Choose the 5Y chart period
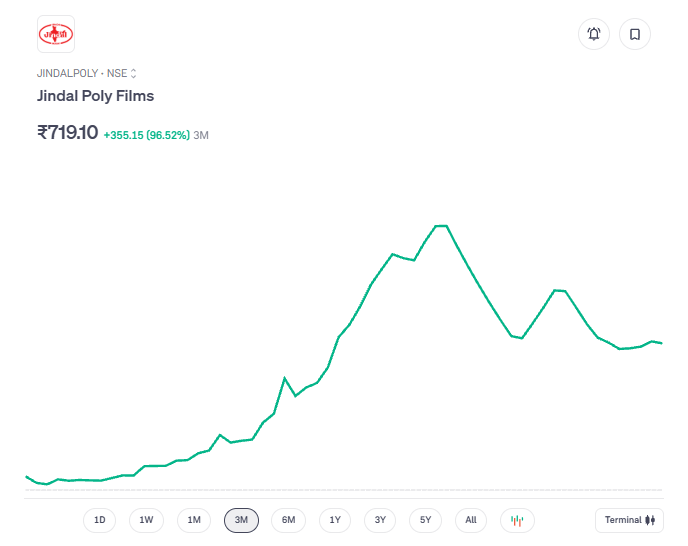Screen dimensions: 688x546 [x=425, y=520]
